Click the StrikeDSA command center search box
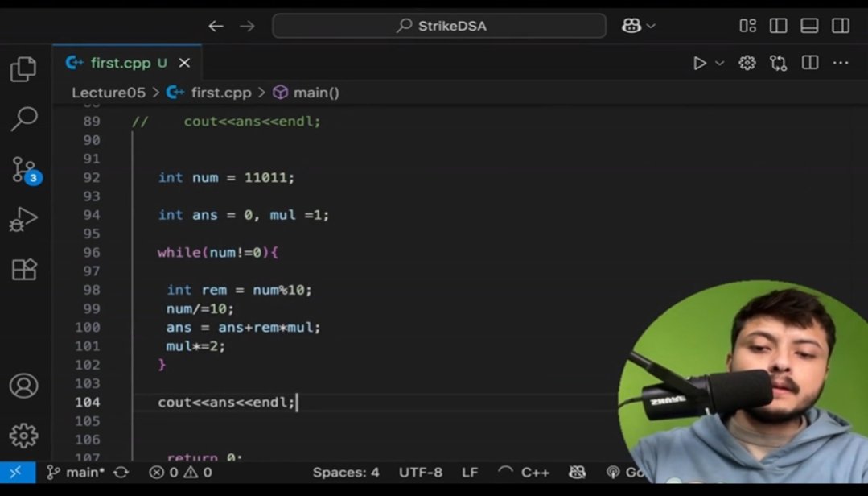This screenshot has height=496, width=868. pos(439,26)
